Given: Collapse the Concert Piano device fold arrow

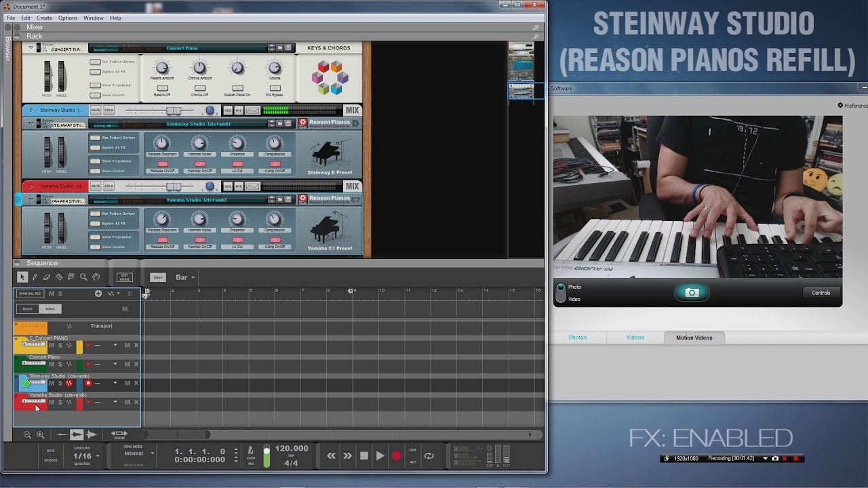Looking at the screenshot, I should (x=30, y=48).
